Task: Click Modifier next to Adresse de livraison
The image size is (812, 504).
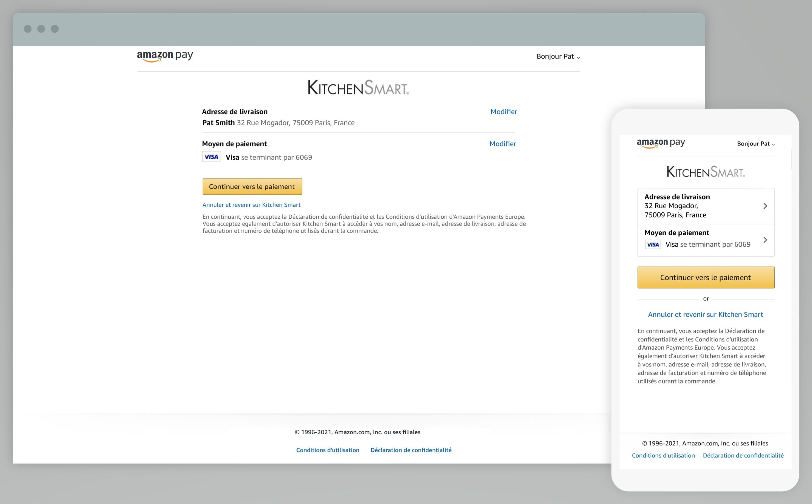Action: click(x=504, y=111)
